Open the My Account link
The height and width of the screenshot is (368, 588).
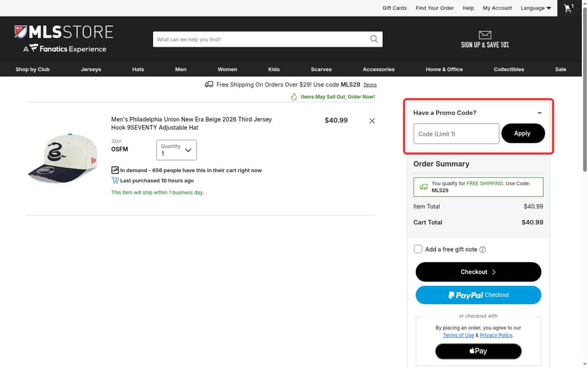click(497, 8)
